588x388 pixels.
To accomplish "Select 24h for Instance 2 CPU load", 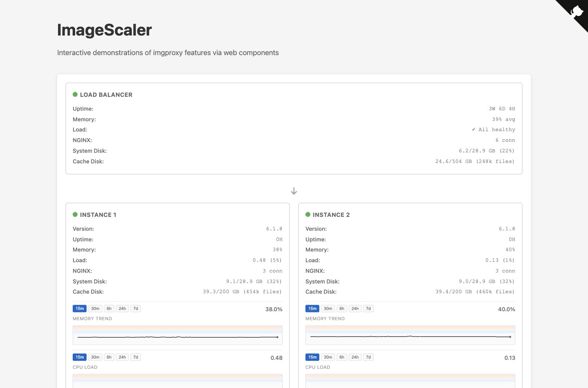I will click(x=355, y=357).
